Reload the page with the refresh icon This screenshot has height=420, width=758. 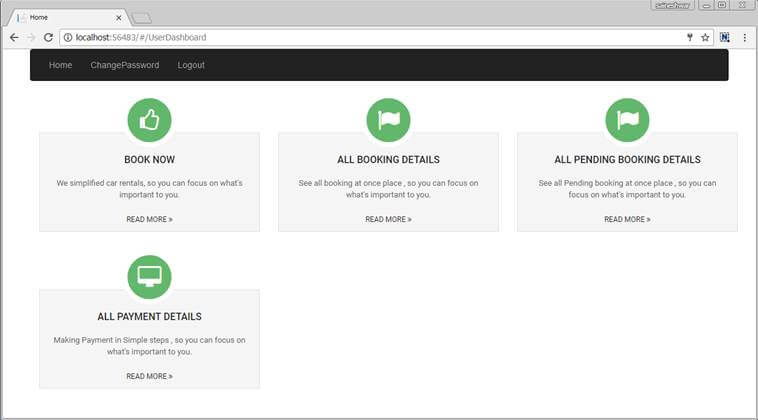(48, 37)
